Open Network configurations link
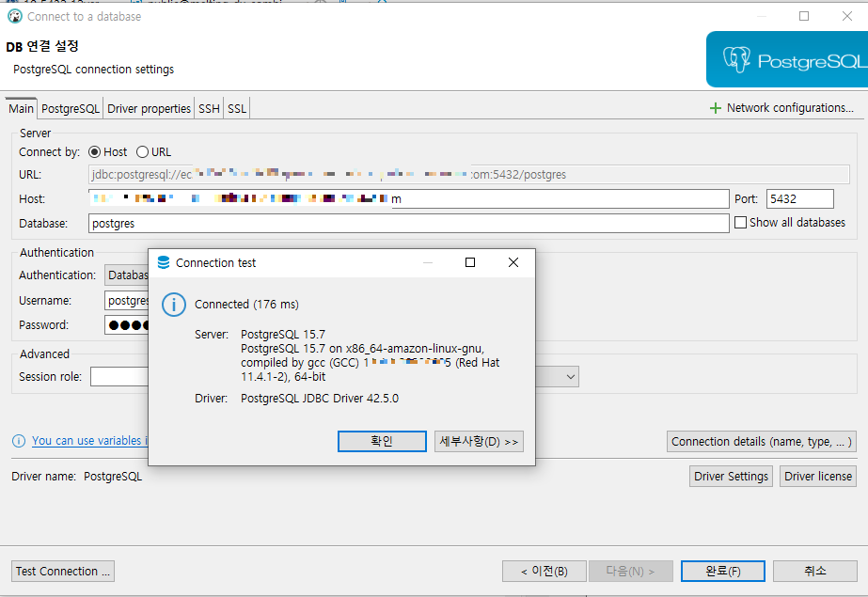Viewport: 868px width, 597px height. [x=790, y=108]
